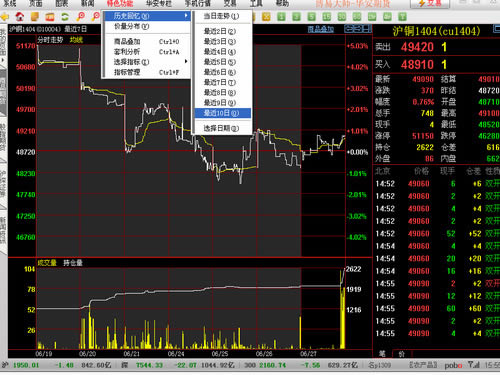Toggle the 持仓量 open interest label

click(73, 263)
